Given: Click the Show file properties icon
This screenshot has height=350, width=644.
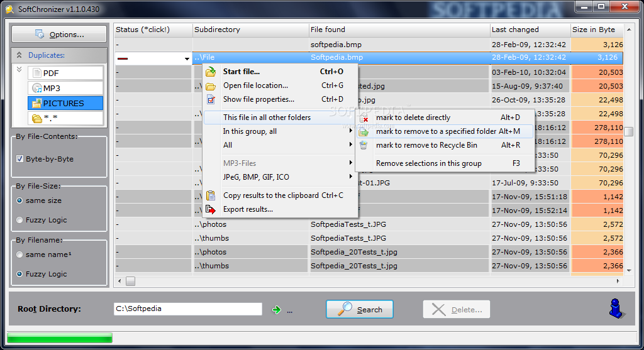Looking at the screenshot, I should [211, 99].
